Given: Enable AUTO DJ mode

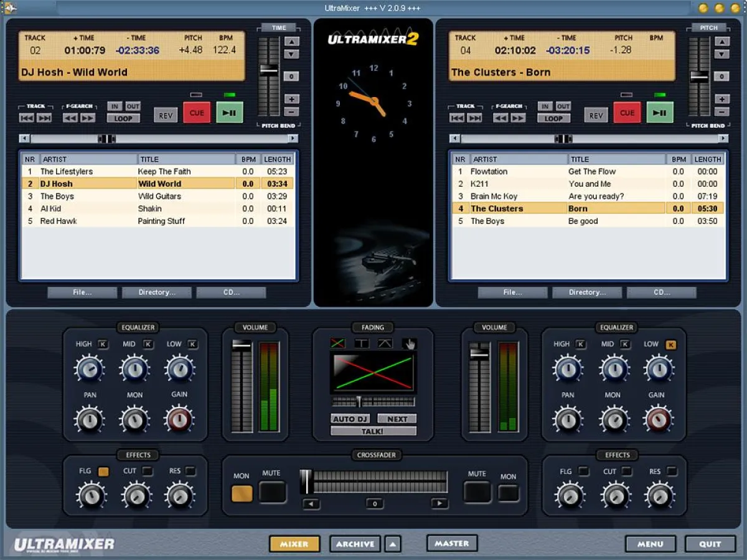Looking at the screenshot, I should [x=350, y=419].
